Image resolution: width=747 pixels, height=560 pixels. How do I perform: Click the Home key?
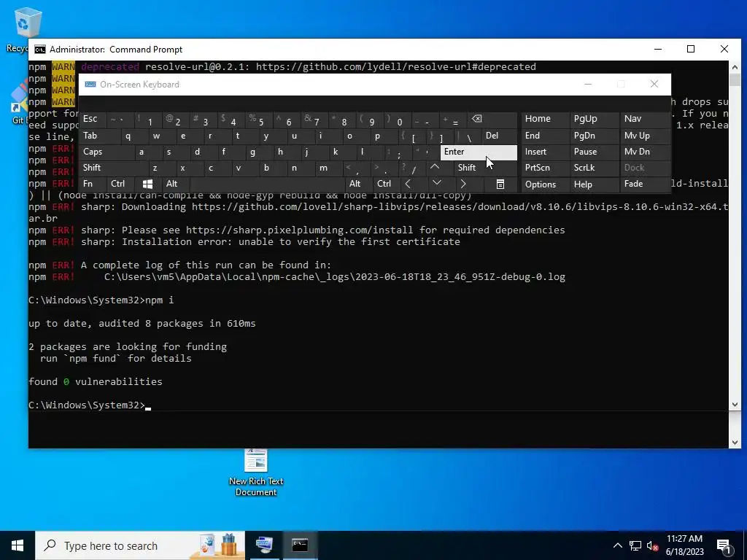(x=545, y=120)
